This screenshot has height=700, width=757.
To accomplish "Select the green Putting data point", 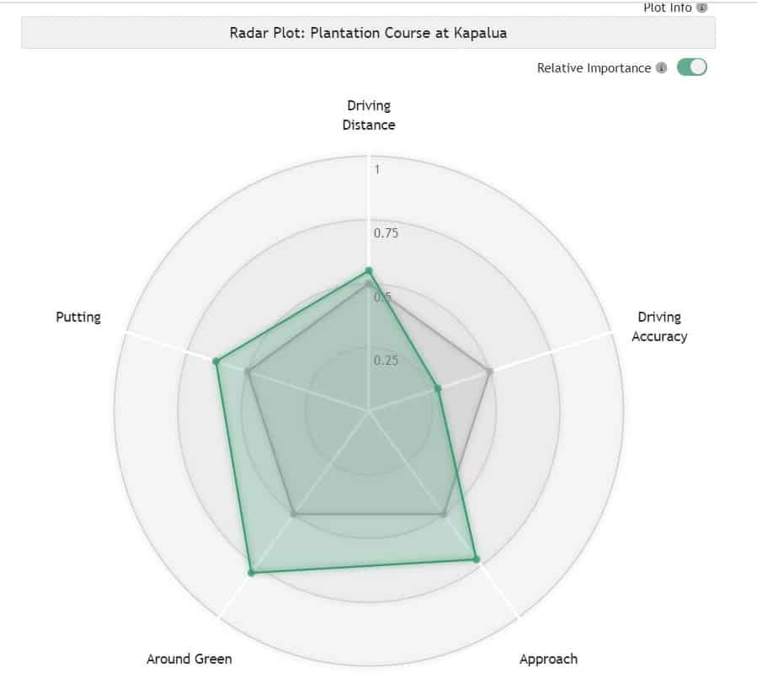I will tap(216, 361).
